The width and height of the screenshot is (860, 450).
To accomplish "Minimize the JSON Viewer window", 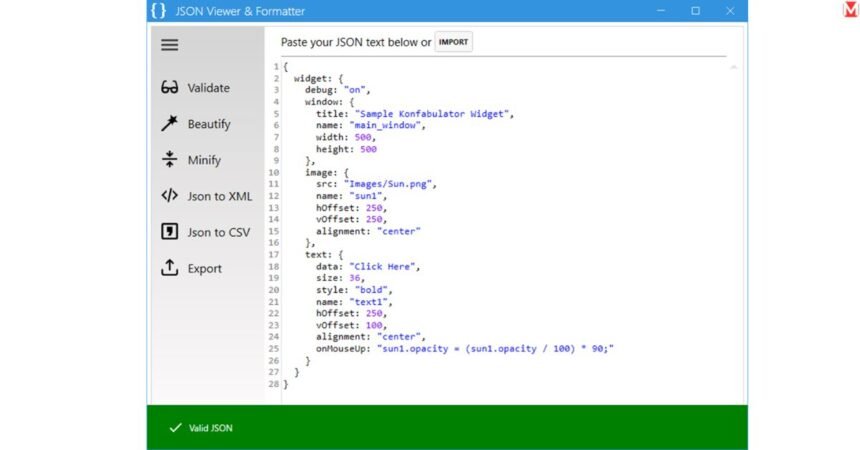I will (661, 10).
